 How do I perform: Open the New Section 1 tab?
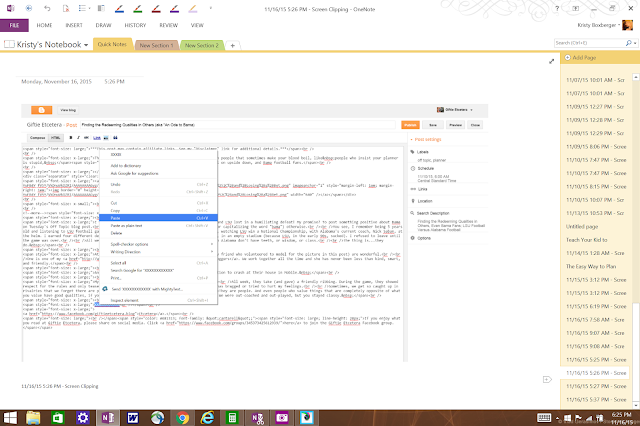point(156,45)
